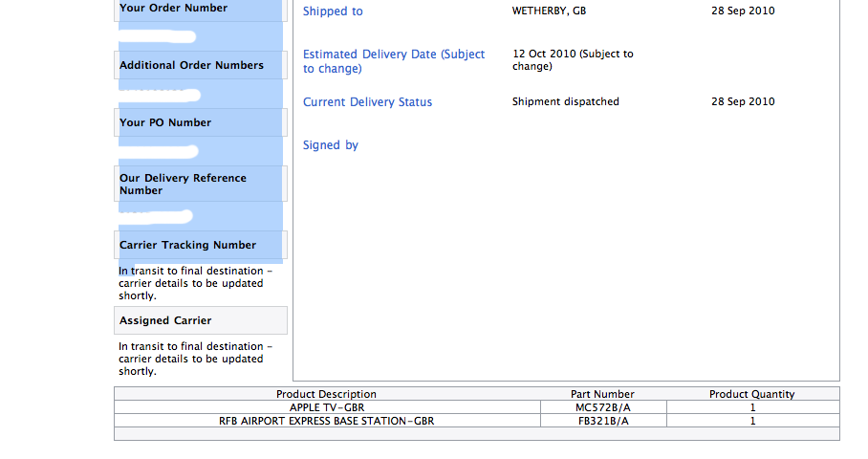Click quantity '1' in APPLE TV-GBR row

click(x=753, y=407)
